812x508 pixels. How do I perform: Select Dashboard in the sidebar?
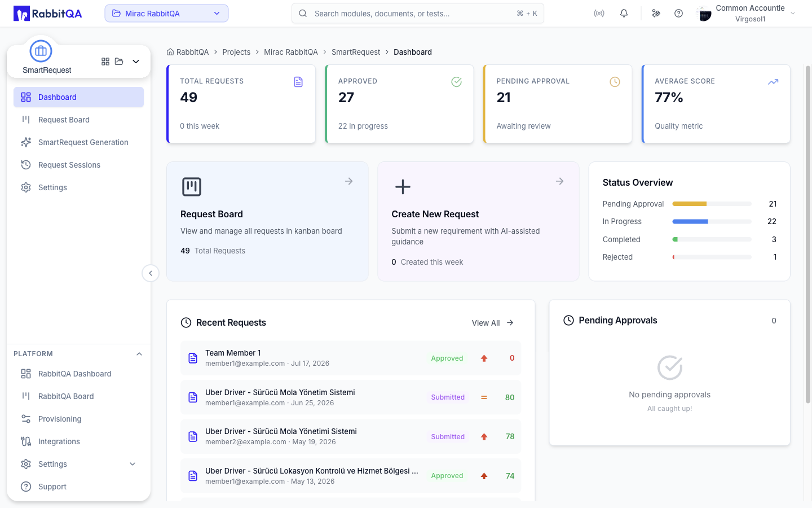78,97
